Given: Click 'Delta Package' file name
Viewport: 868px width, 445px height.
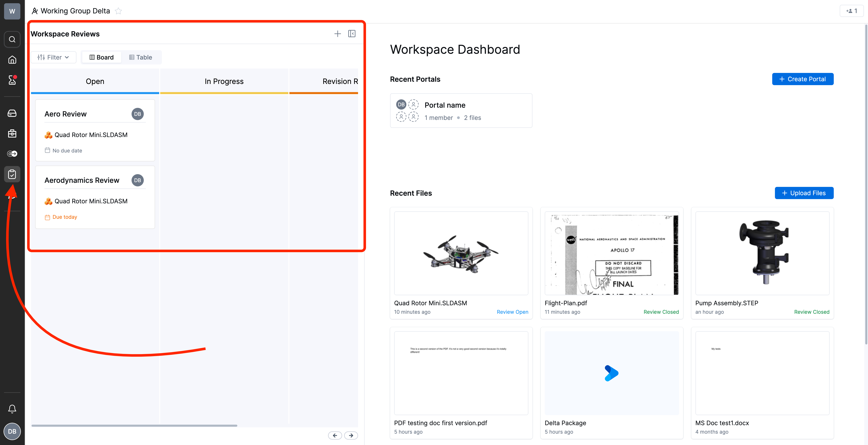Looking at the screenshot, I should point(565,423).
